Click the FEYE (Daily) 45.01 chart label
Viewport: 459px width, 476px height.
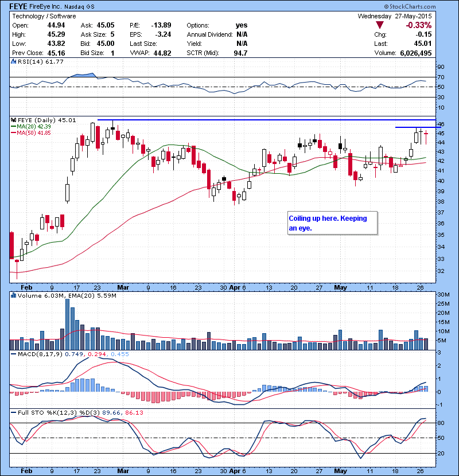46,120
